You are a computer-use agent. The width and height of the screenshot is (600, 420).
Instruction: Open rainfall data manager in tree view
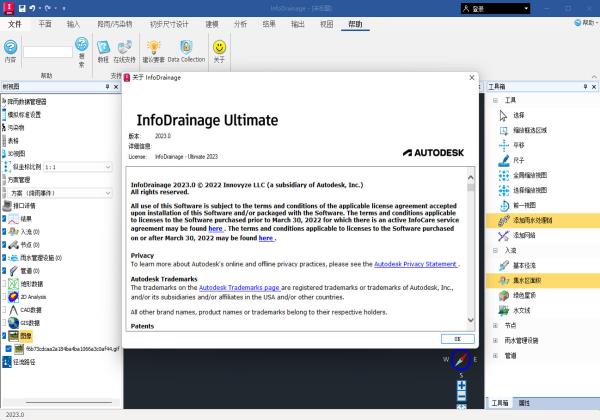click(27, 102)
